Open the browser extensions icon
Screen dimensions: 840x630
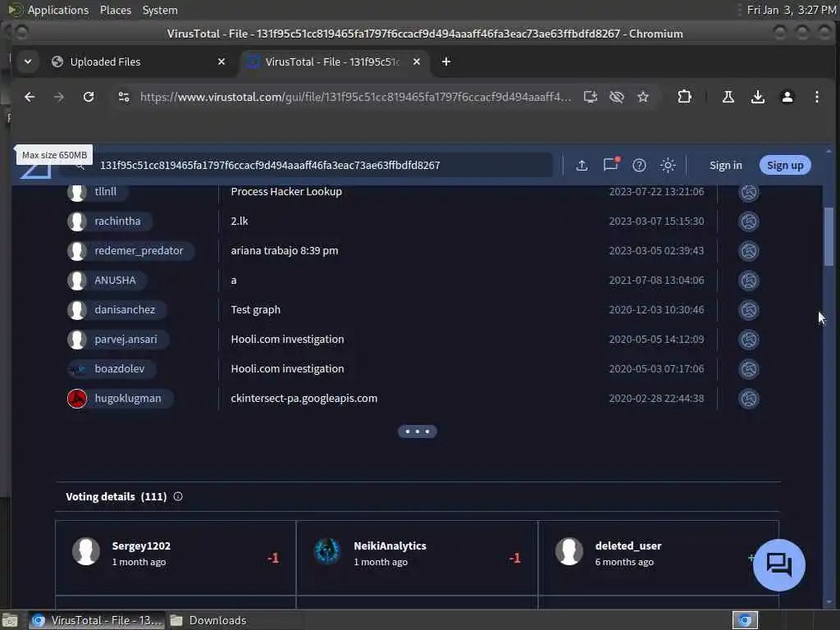(x=684, y=97)
